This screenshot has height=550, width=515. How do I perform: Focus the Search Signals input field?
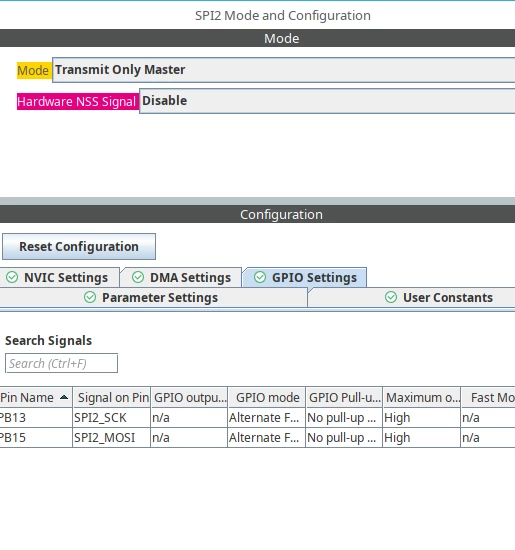(x=61, y=363)
